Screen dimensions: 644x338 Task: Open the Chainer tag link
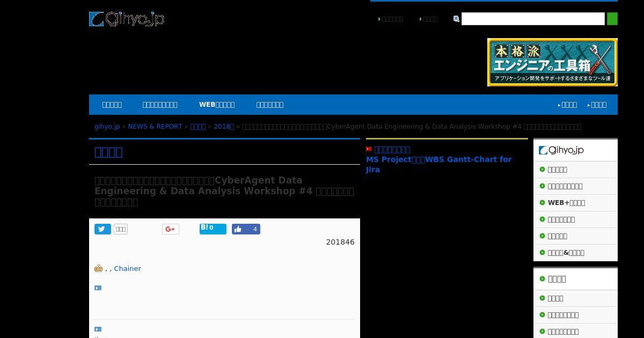127,268
